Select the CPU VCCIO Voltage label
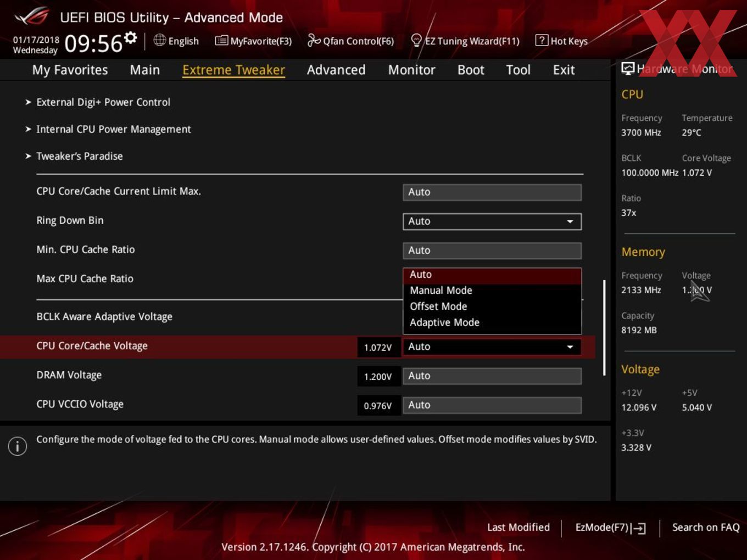 [80, 404]
